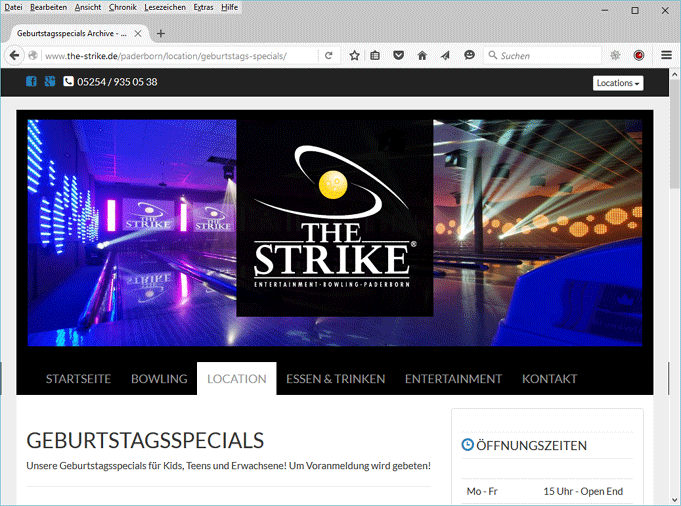The image size is (681, 506).
Task: Open the chat smiley icon in toolbar
Action: coord(469,55)
